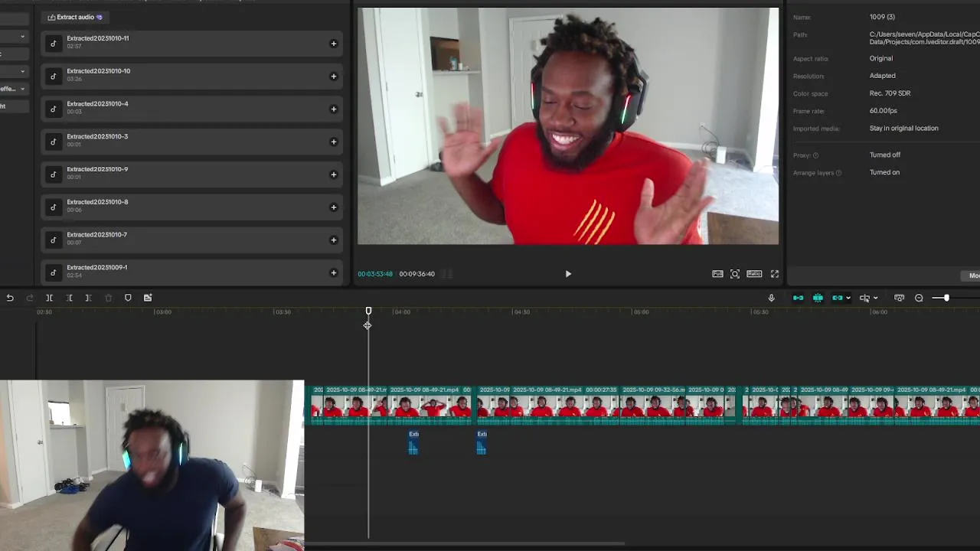Click the preview zoom magnifier icon

735,274
